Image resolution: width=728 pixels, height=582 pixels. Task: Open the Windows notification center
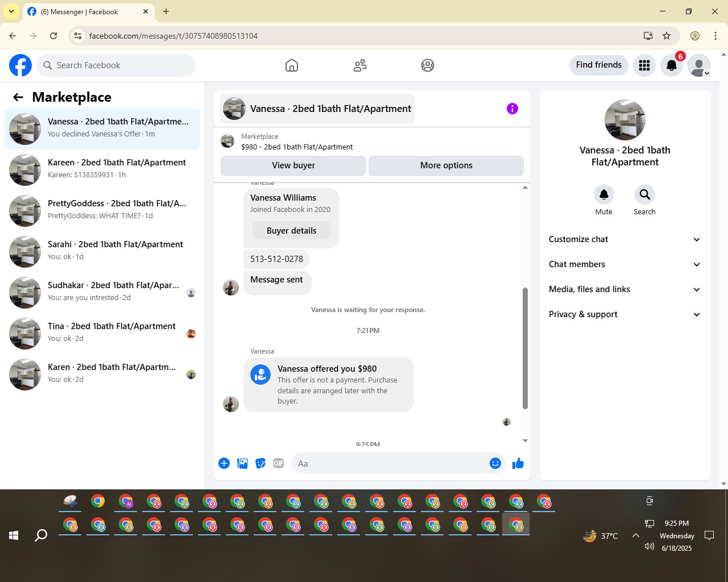tap(709, 535)
